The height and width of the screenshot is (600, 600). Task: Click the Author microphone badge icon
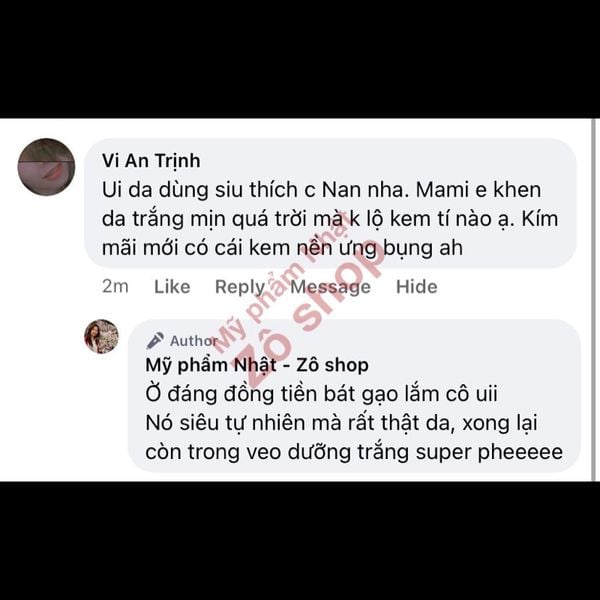click(155, 341)
